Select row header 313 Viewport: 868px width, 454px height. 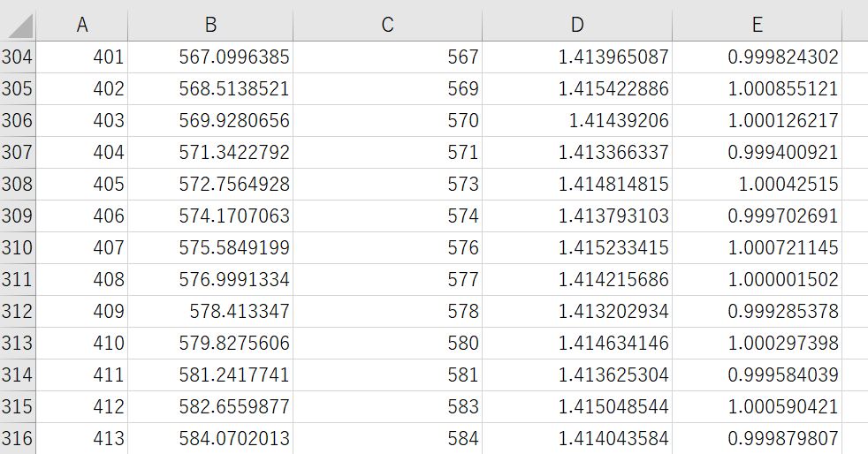point(18,344)
